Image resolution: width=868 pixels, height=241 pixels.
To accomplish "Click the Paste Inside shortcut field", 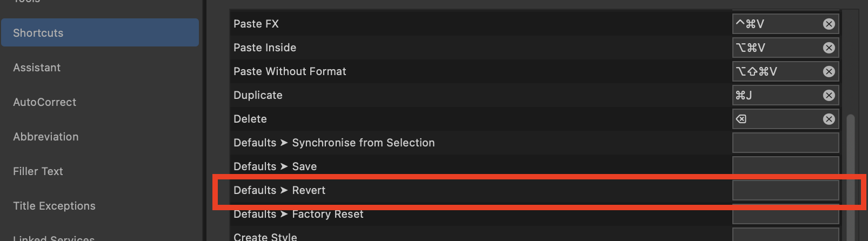I will tap(776, 48).
